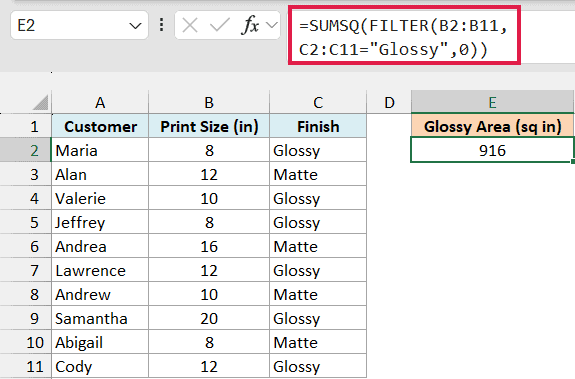Select the cell showing 916

pyautogui.click(x=492, y=150)
